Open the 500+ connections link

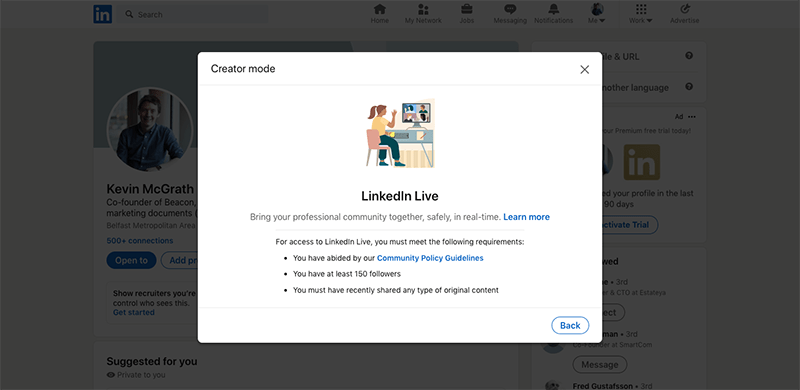[x=140, y=240]
